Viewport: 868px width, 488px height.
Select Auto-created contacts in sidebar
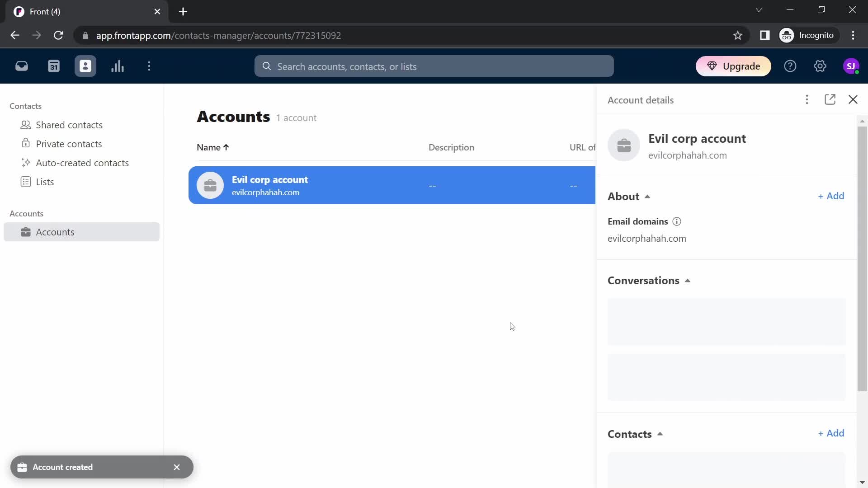pyautogui.click(x=82, y=163)
